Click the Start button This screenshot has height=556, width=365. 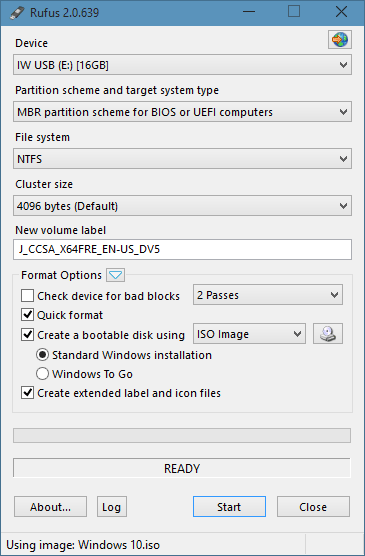pyautogui.click(x=229, y=507)
